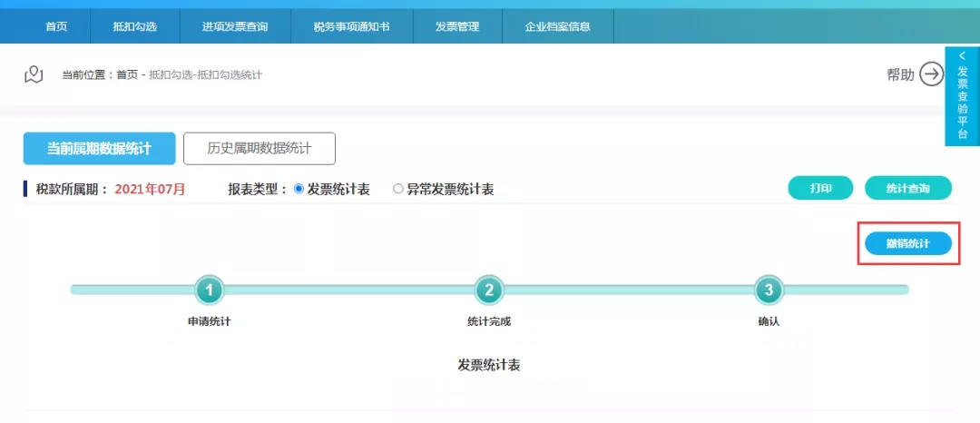The width and height of the screenshot is (980, 423).
Task: Click step 3 circle 确认
Action: (x=769, y=290)
